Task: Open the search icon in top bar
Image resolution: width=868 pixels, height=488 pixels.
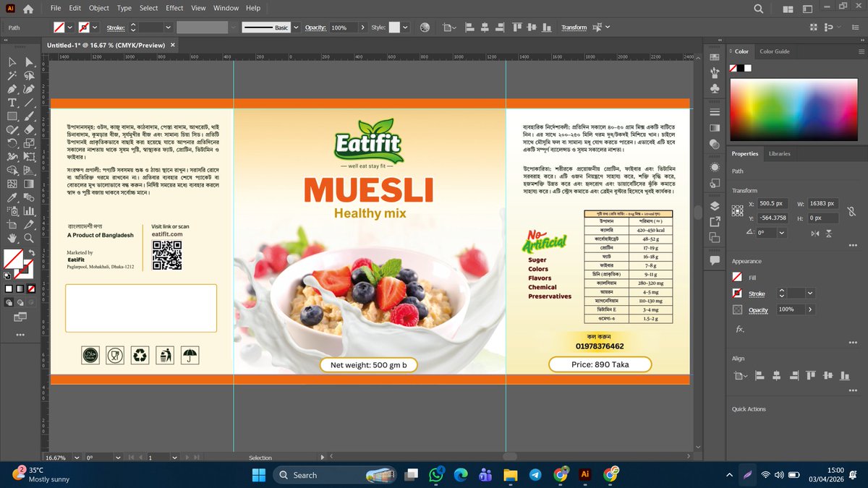Action: click(x=759, y=9)
